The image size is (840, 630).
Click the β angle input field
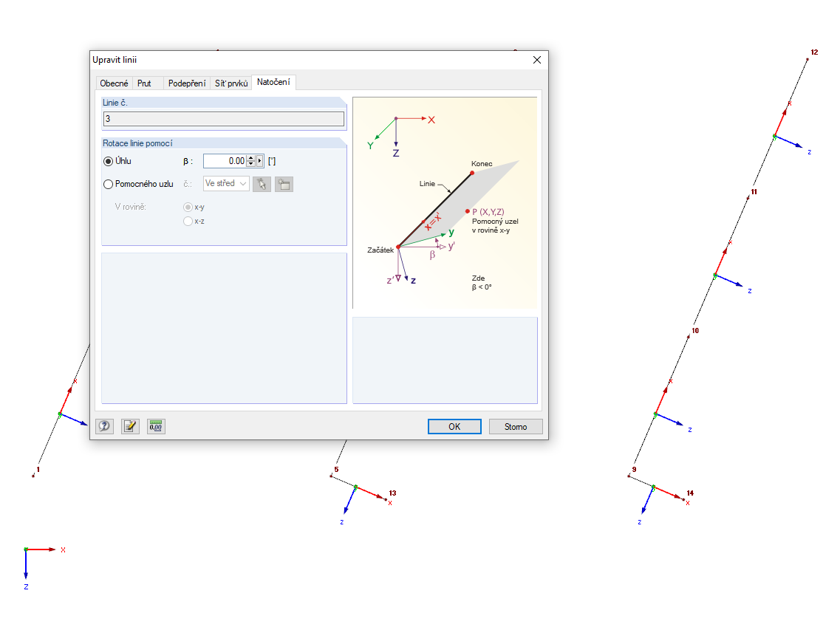(225, 161)
